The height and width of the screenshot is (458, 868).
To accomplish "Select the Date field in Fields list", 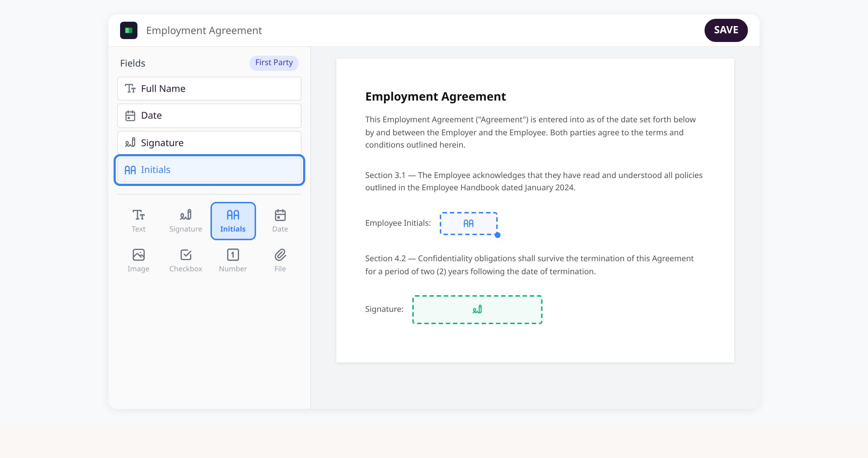I will coord(209,116).
